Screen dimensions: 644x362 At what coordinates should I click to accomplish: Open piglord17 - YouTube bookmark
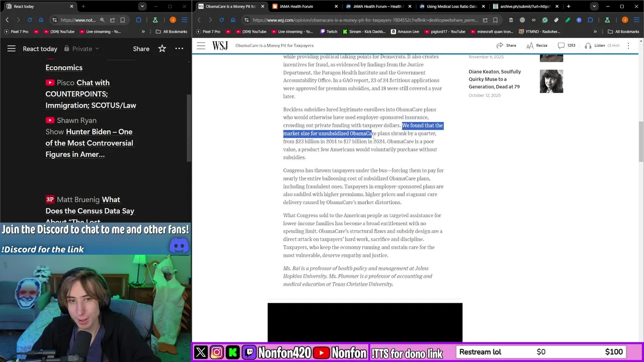pos(444,32)
